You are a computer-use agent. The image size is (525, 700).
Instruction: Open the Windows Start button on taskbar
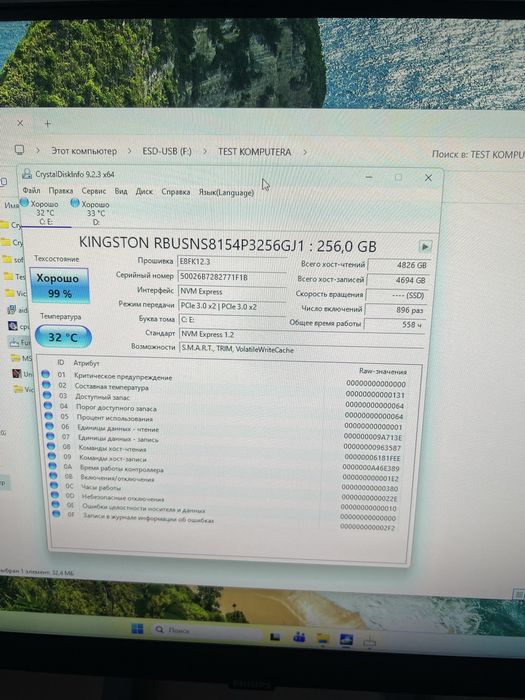click(x=137, y=629)
